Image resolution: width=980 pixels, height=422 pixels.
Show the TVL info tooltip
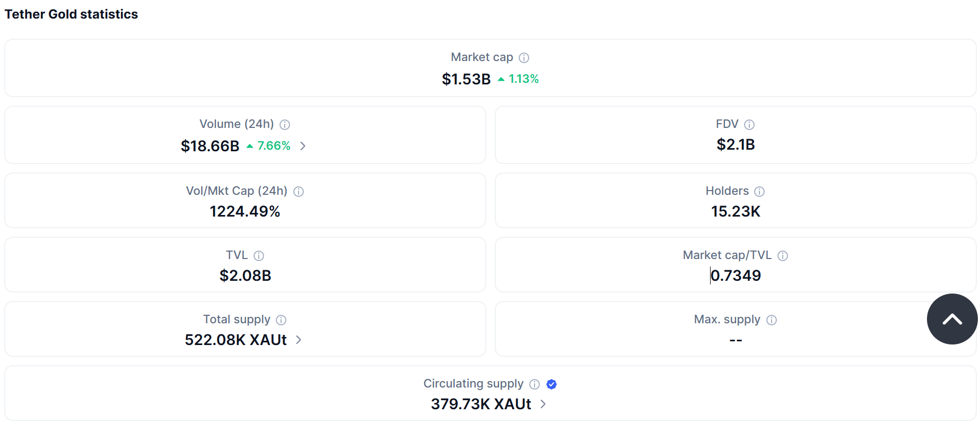259,256
